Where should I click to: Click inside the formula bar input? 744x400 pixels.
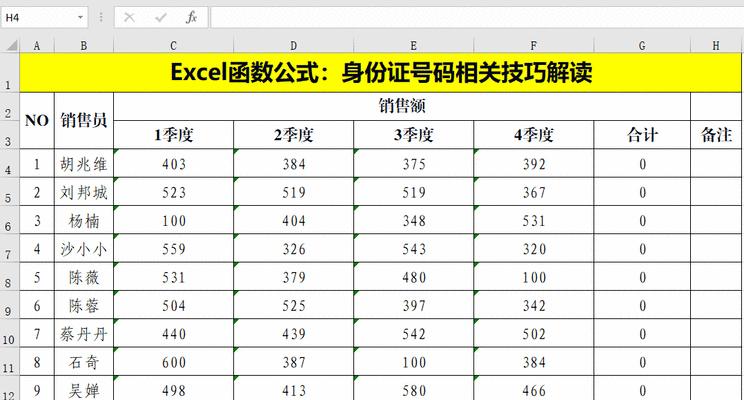477,18
